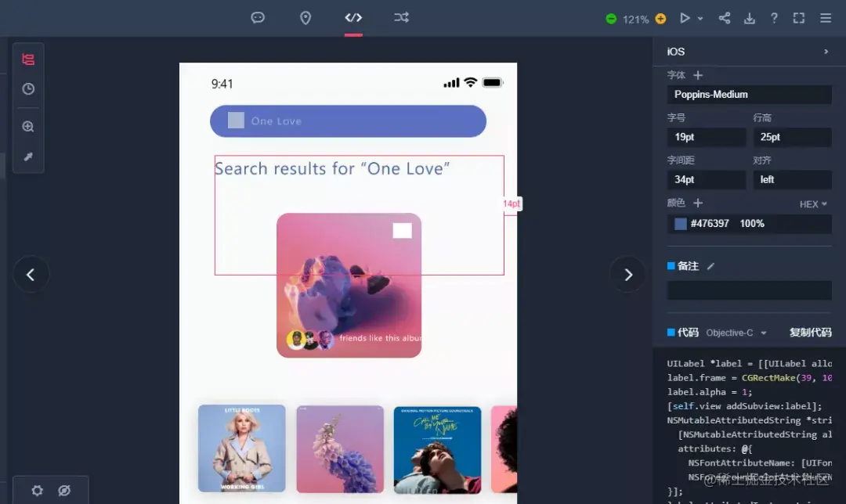Viewport: 846px width, 504px height.
Task: Click the 14pt spacing measurement label
Action: click(511, 203)
